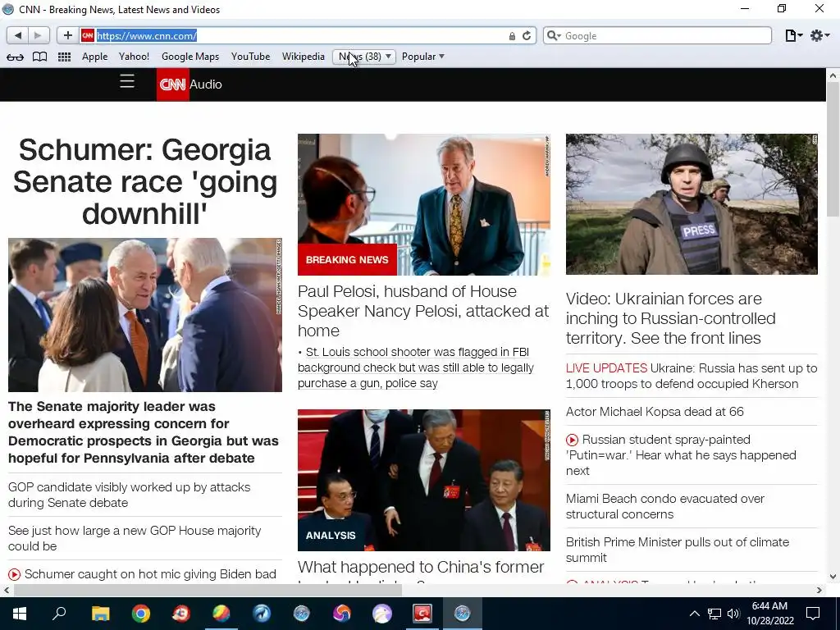Open new GOP House majority link
840x630 pixels.
135,538
